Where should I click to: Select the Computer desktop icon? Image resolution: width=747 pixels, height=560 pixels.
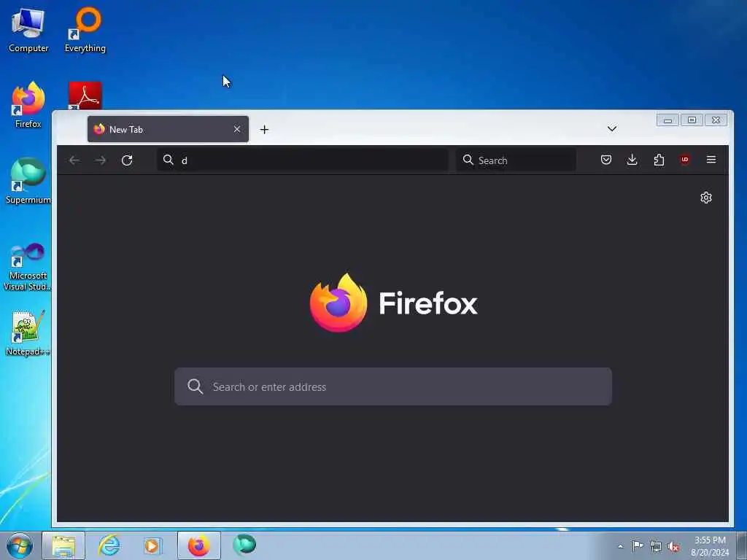click(x=28, y=31)
